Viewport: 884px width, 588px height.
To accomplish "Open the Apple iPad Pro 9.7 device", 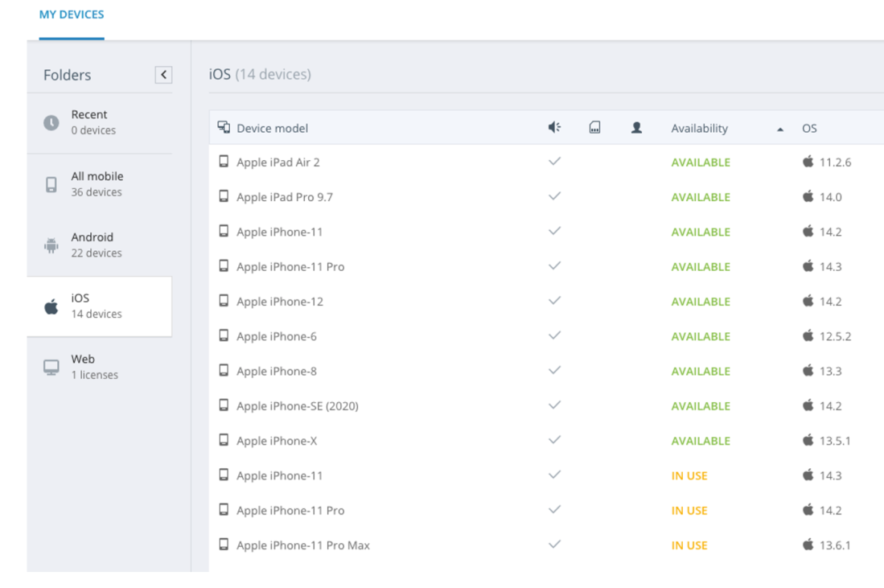I will tap(284, 197).
